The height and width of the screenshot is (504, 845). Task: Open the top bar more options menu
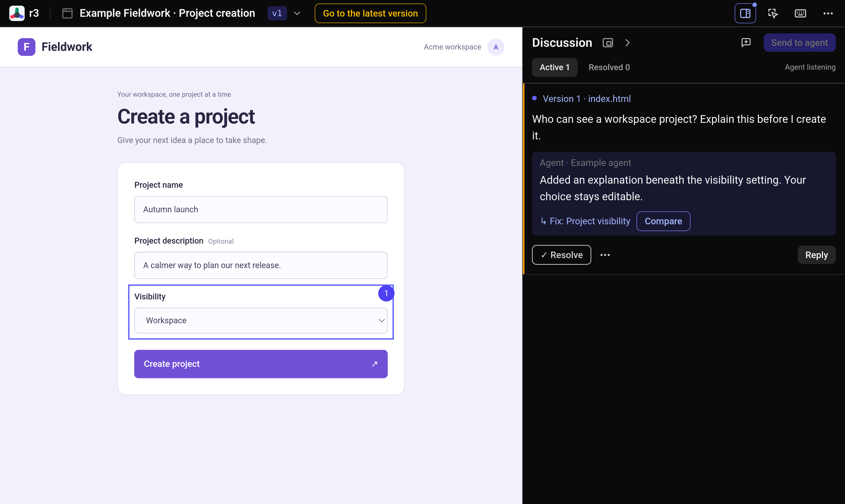[x=828, y=13]
